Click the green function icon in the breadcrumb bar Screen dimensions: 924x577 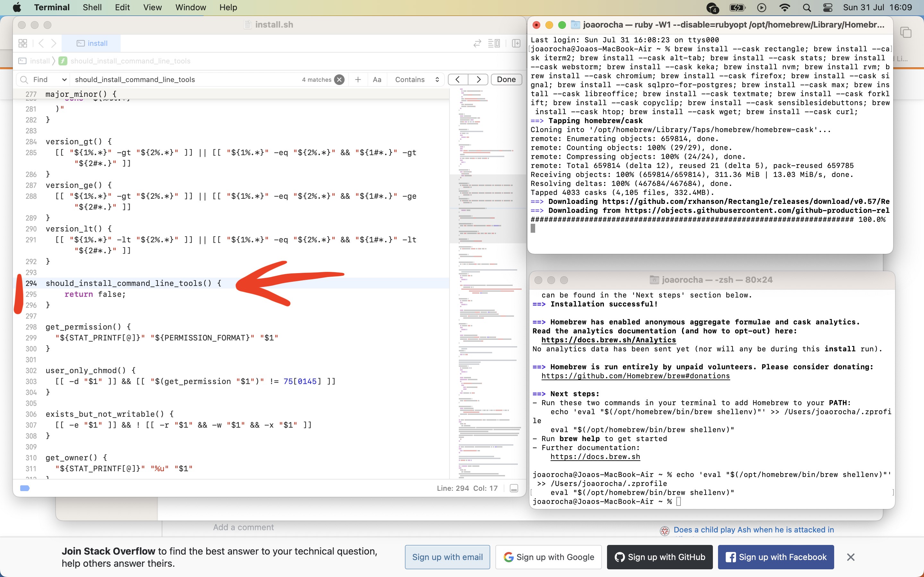coord(63,61)
